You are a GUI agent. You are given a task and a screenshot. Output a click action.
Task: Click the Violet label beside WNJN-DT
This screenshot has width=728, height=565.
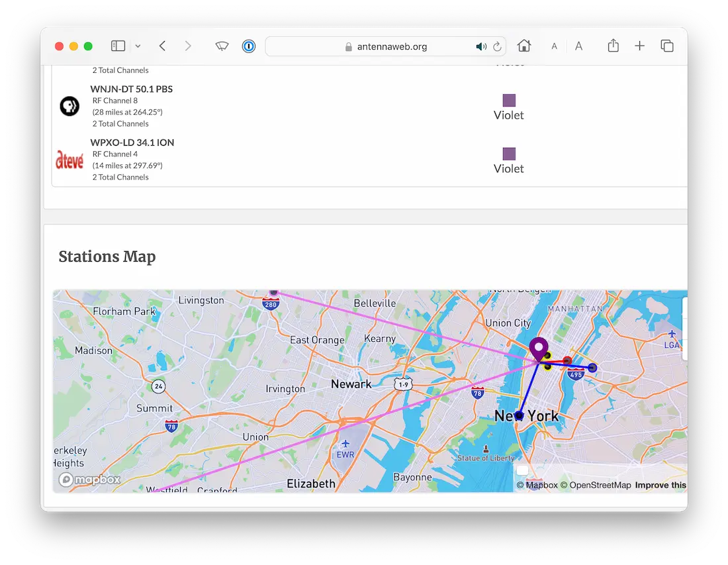[509, 115]
